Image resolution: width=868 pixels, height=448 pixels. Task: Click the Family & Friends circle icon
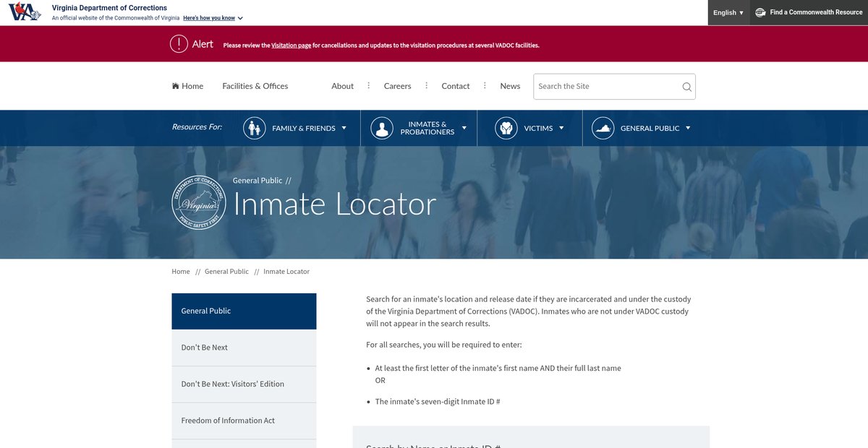(x=255, y=128)
